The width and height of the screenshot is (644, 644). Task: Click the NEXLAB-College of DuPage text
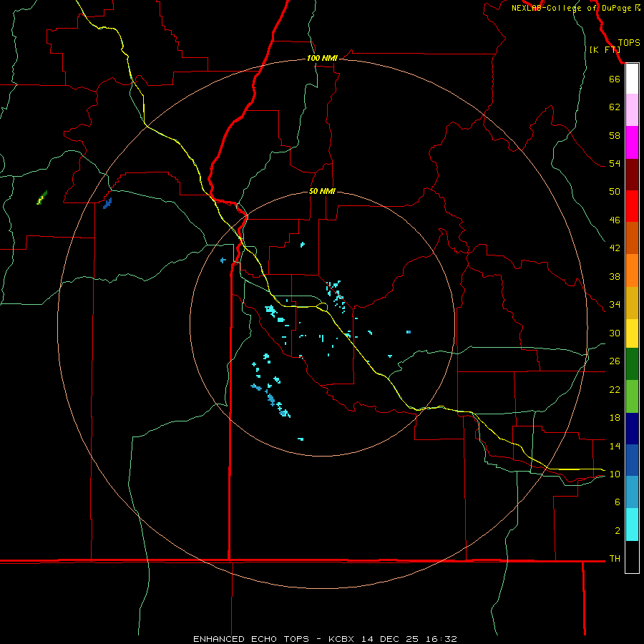[x=570, y=8]
